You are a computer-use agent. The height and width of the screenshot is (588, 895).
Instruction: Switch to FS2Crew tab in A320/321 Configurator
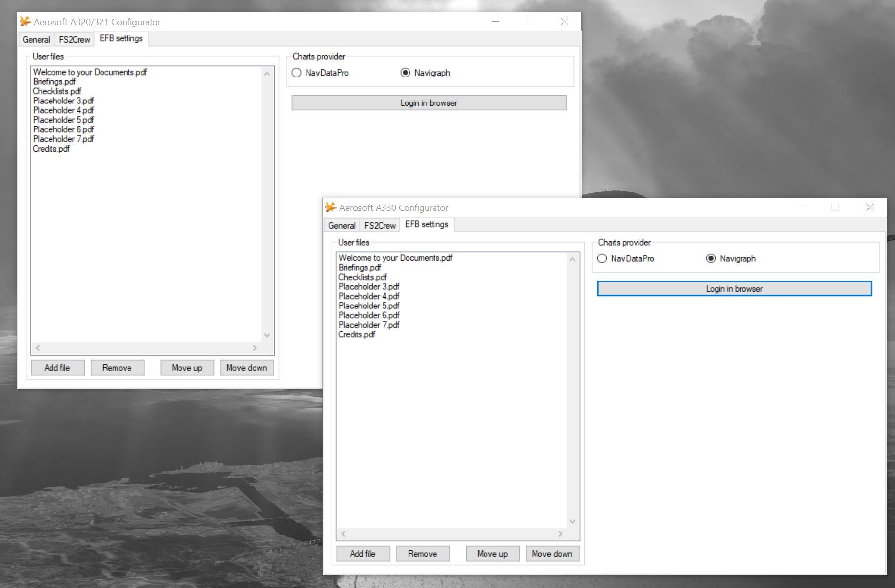75,39
